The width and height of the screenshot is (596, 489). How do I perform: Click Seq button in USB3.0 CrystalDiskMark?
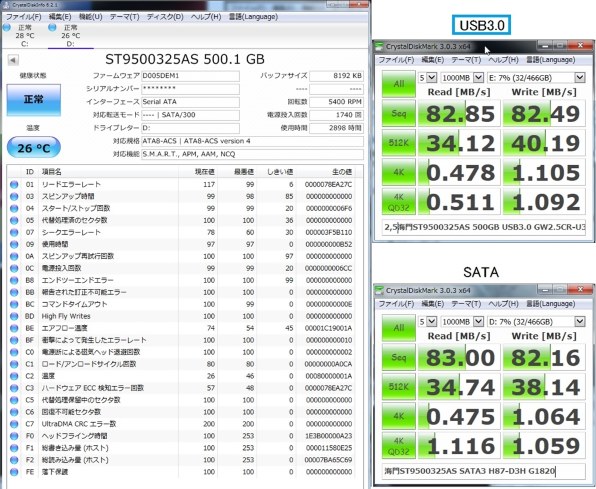(398, 113)
